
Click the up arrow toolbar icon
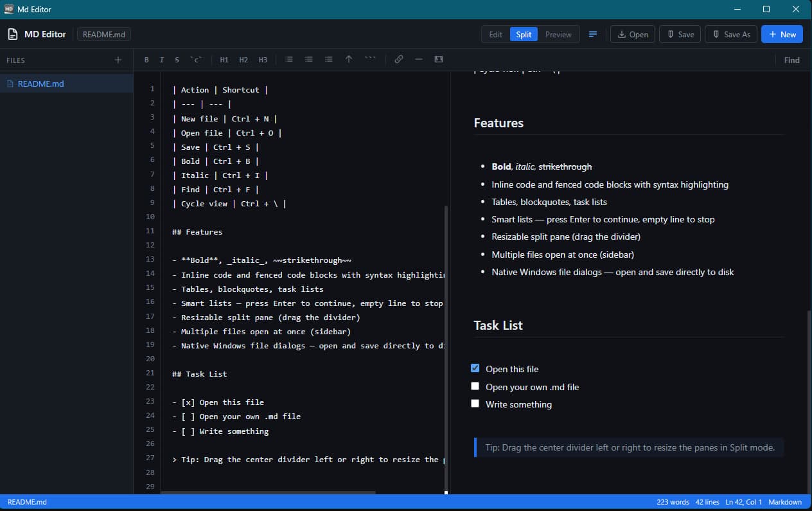tap(349, 60)
